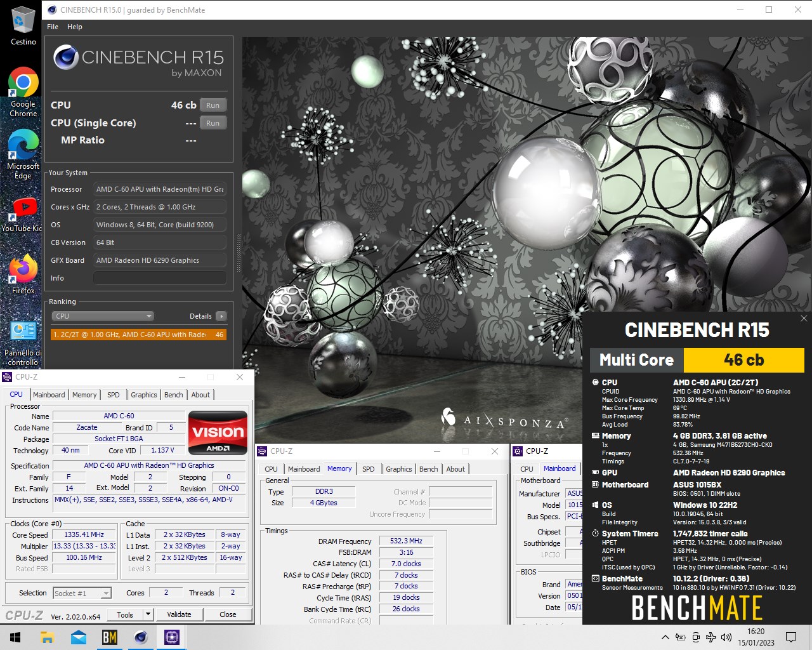Click the Code Name value Zacate
812x650 pixels.
coord(87,428)
